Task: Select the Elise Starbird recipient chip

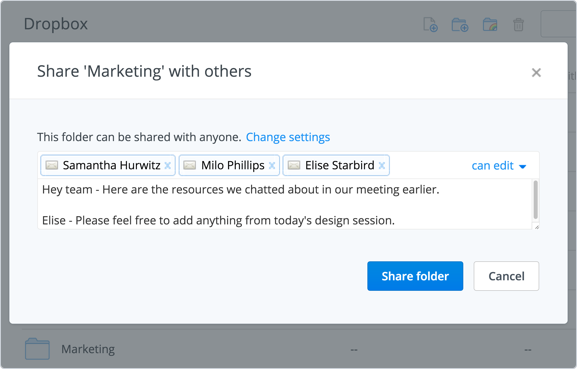Action: pos(336,165)
